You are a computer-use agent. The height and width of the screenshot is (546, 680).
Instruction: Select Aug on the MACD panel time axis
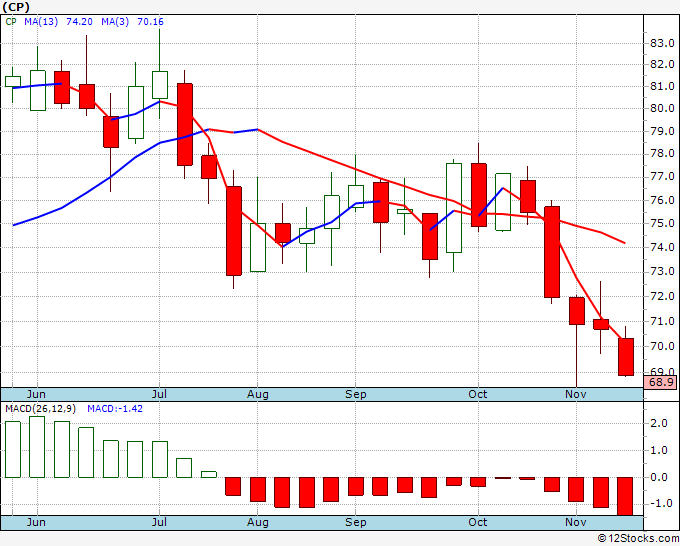click(x=258, y=522)
